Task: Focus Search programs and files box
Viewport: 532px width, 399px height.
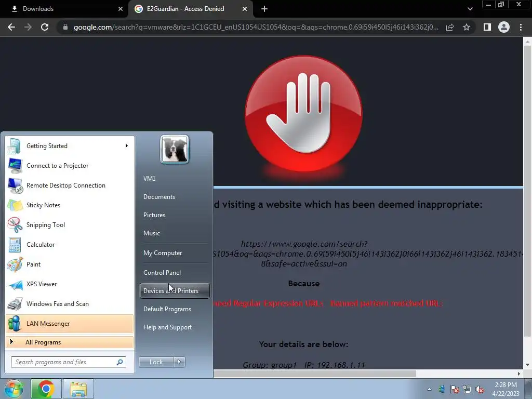Action: (x=68, y=362)
